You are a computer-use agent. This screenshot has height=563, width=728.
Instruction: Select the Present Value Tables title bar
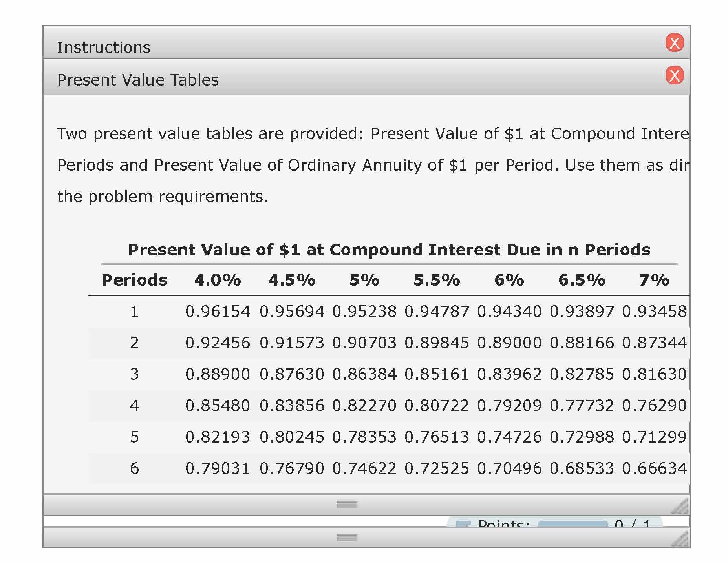pyautogui.click(x=314, y=79)
